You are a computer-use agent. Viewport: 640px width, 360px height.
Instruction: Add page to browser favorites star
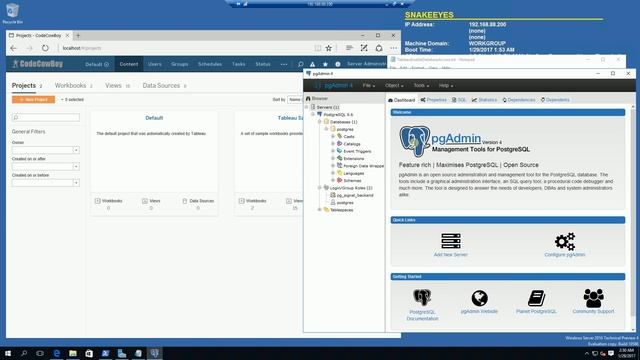[x=329, y=48]
